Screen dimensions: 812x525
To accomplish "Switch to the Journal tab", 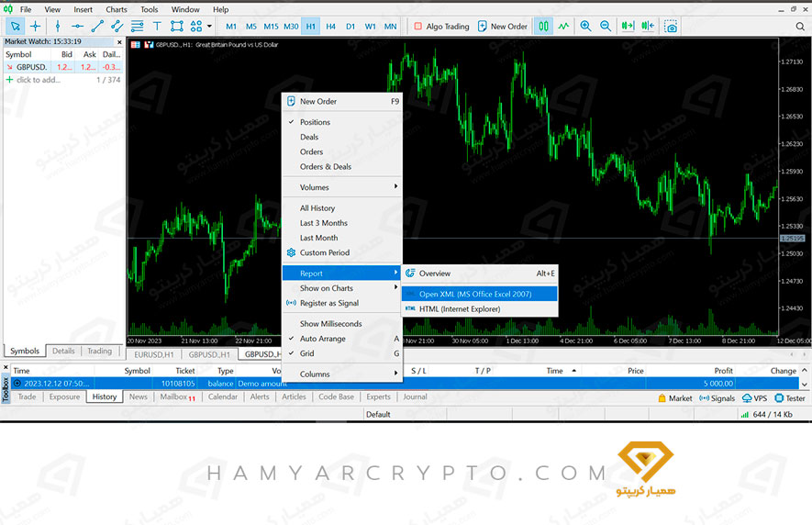I will point(415,397).
